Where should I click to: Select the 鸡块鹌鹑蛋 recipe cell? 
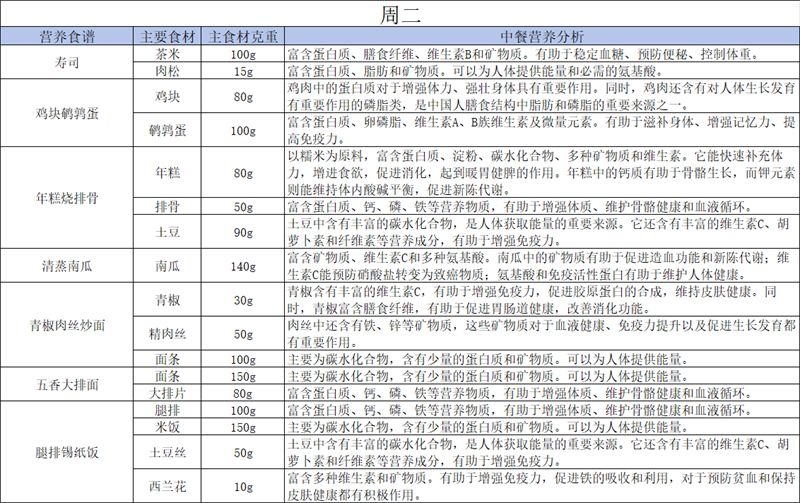click(67, 114)
